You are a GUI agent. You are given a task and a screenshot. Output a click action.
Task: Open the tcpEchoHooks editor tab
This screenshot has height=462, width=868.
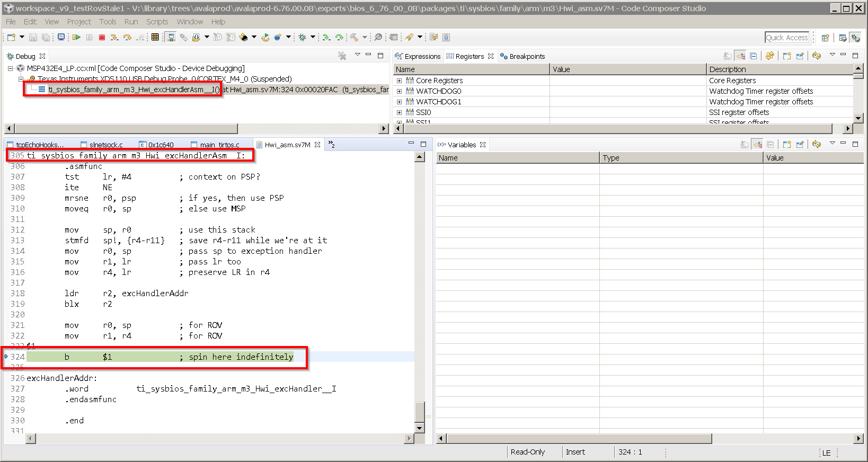tap(35, 145)
